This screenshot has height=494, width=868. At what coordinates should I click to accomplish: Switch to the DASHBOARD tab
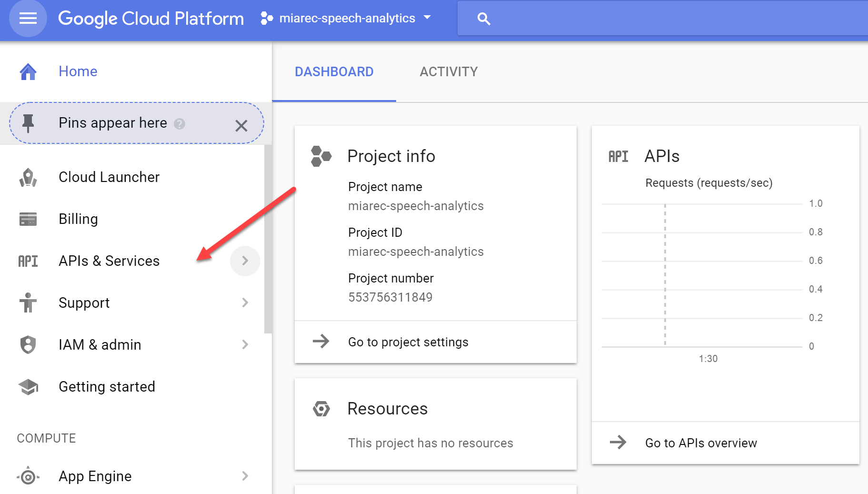click(x=334, y=72)
